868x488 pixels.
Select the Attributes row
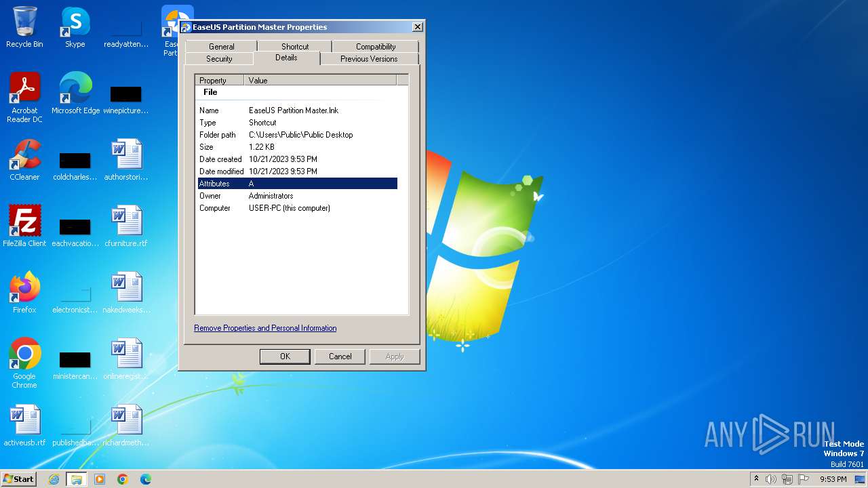(x=298, y=184)
